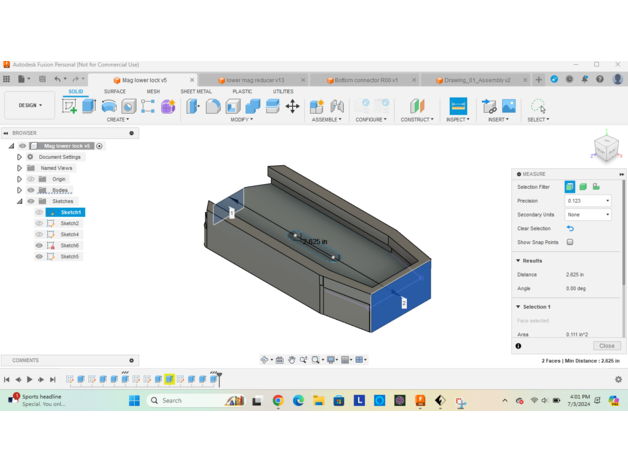This screenshot has width=628, height=472.
Task: Click the Measure icon in Inspect group
Action: pos(458,106)
